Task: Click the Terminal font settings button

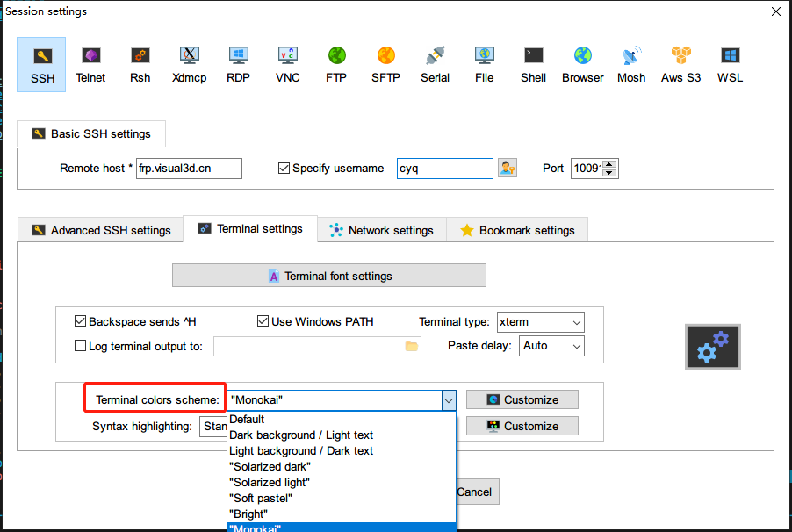Action: 329,275
